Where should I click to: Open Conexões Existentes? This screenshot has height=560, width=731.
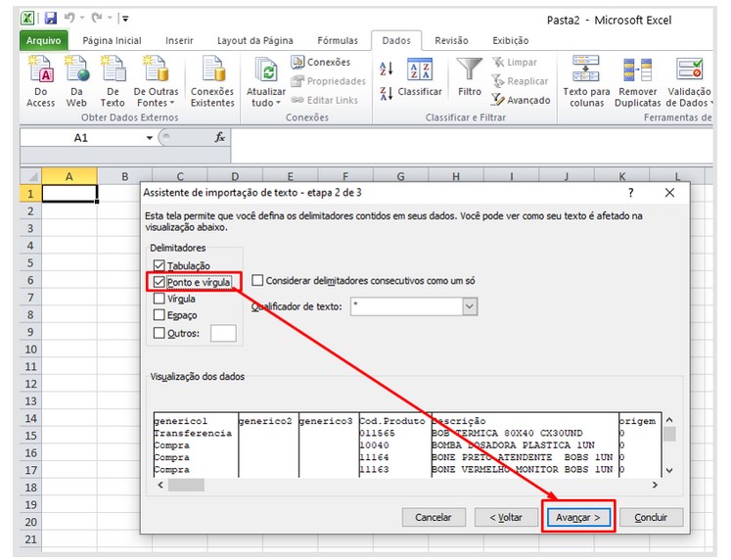212,81
